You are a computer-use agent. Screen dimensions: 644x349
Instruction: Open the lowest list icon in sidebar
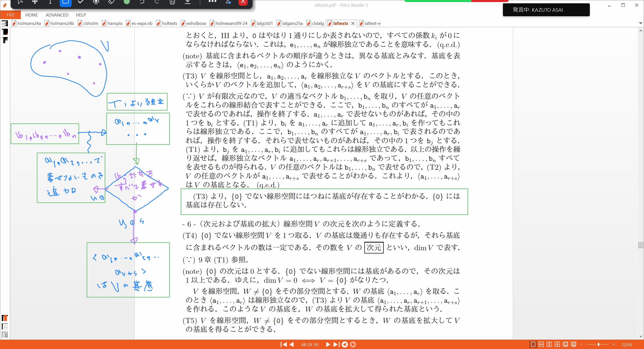pyautogui.click(x=5, y=335)
